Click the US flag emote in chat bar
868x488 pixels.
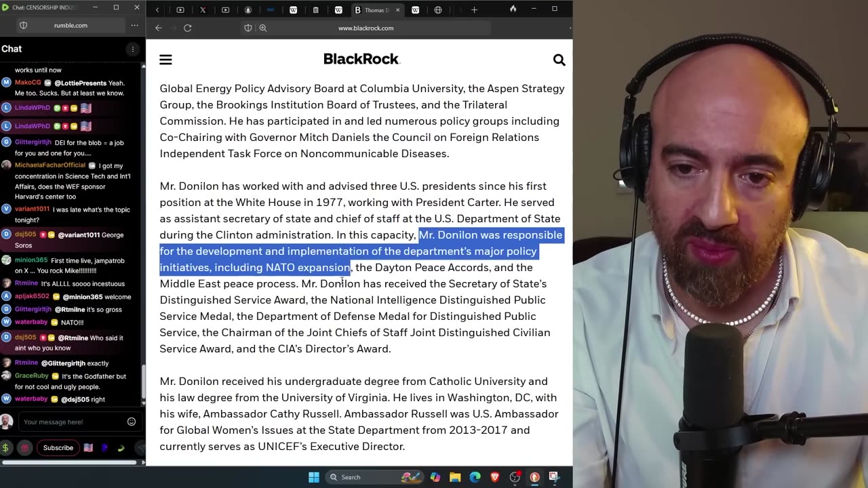(88, 447)
